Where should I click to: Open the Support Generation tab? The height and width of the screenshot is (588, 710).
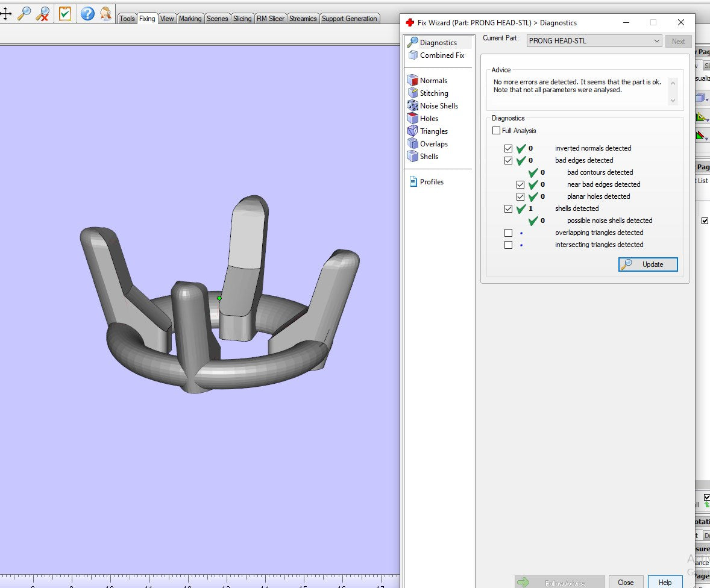pos(349,19)
